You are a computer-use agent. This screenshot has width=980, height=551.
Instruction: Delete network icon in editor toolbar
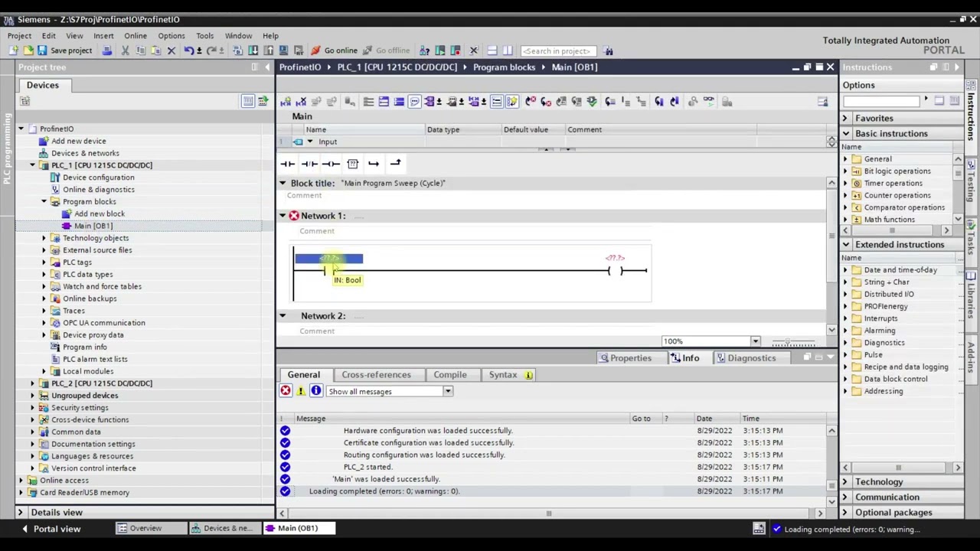pos(301,101)
